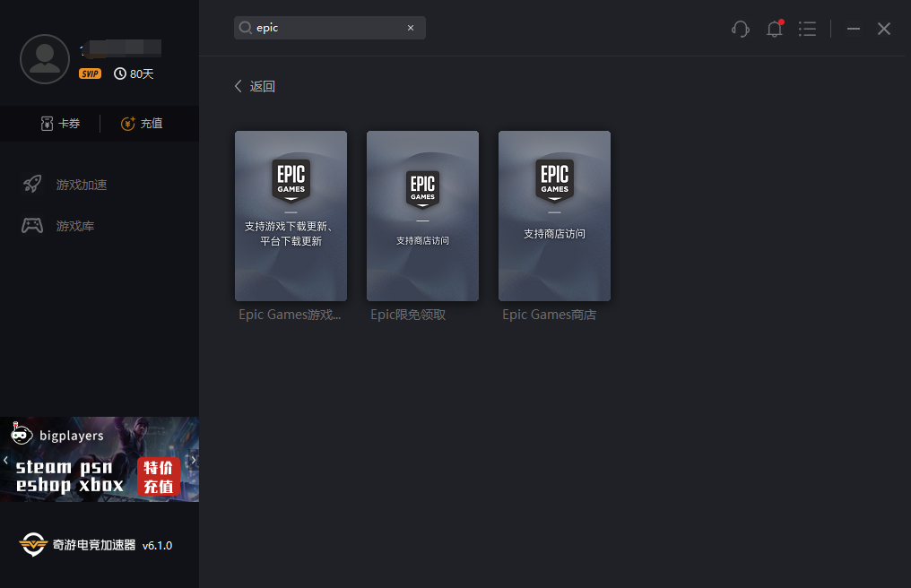The height and width of the screenshot is (588, 911).
Task: Open the list menu icon
Action: pyautogui.click(x=807, y=29)
